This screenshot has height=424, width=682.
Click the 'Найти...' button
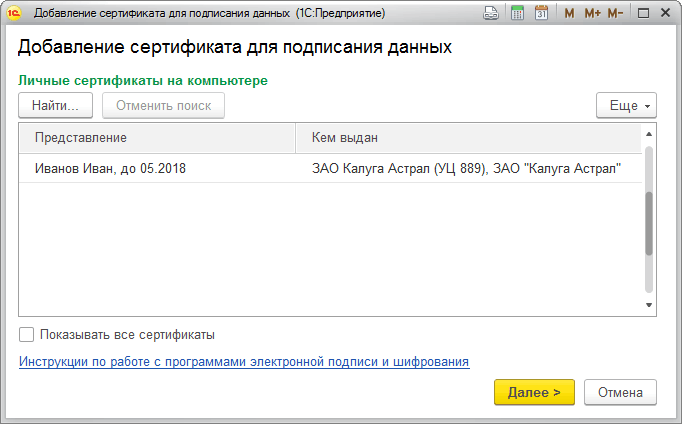pyautogui.click(x=56, y=105)
